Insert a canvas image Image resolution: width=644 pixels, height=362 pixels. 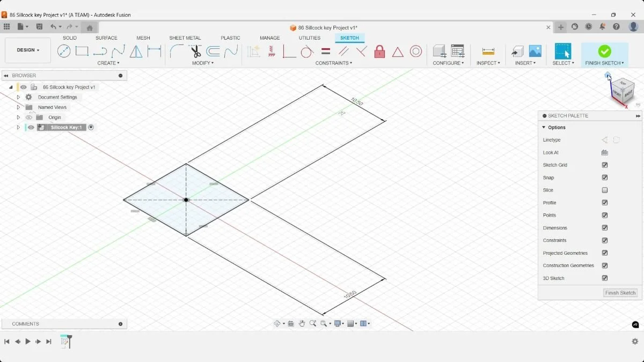[535, 51]
